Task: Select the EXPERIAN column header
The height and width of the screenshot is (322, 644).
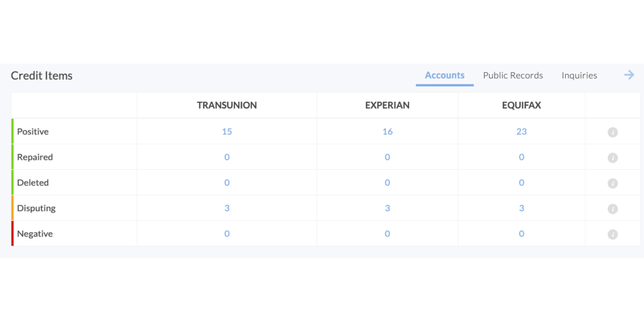Action: pos(387,105)
